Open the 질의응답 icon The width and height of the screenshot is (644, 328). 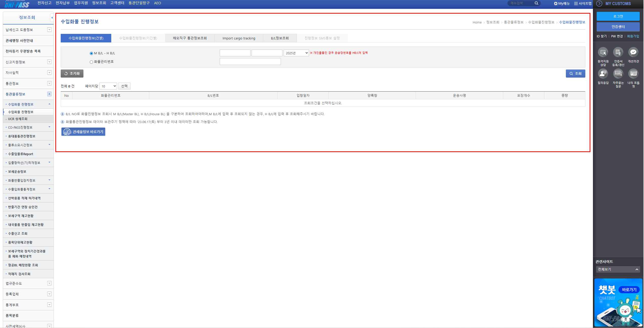[x=603, y=74]
